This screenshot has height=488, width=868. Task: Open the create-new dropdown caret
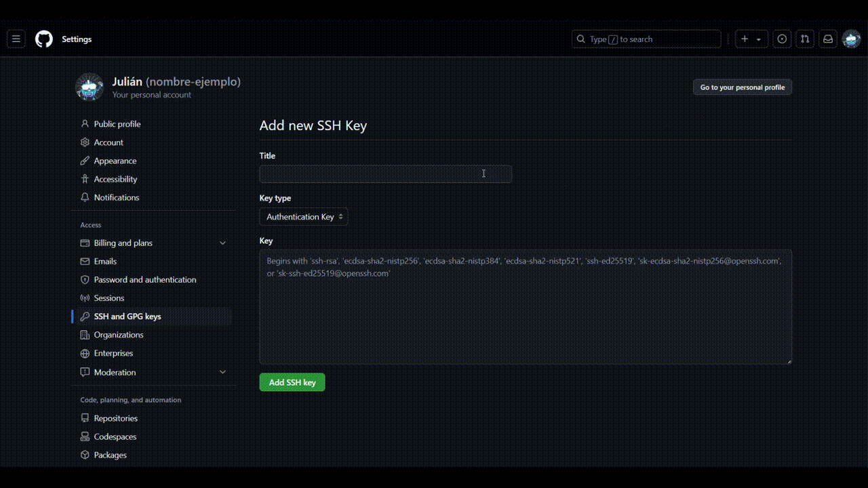point(759,39)
